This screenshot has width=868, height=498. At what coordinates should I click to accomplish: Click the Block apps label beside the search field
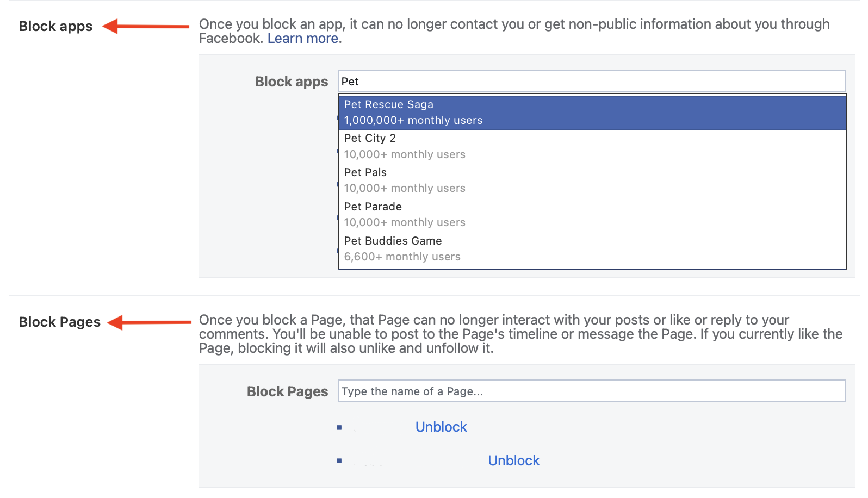[292, 82]
